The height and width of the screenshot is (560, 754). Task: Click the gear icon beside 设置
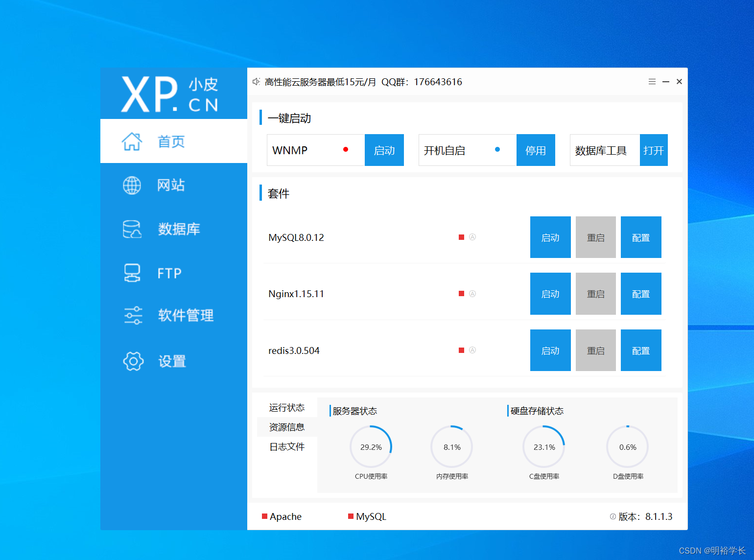tap(133, 361)
